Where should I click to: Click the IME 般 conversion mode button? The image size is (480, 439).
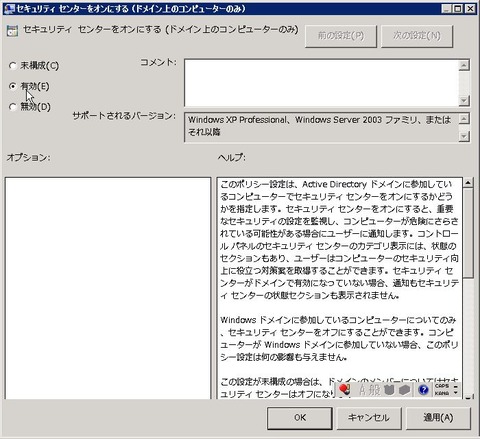[375, 390]
